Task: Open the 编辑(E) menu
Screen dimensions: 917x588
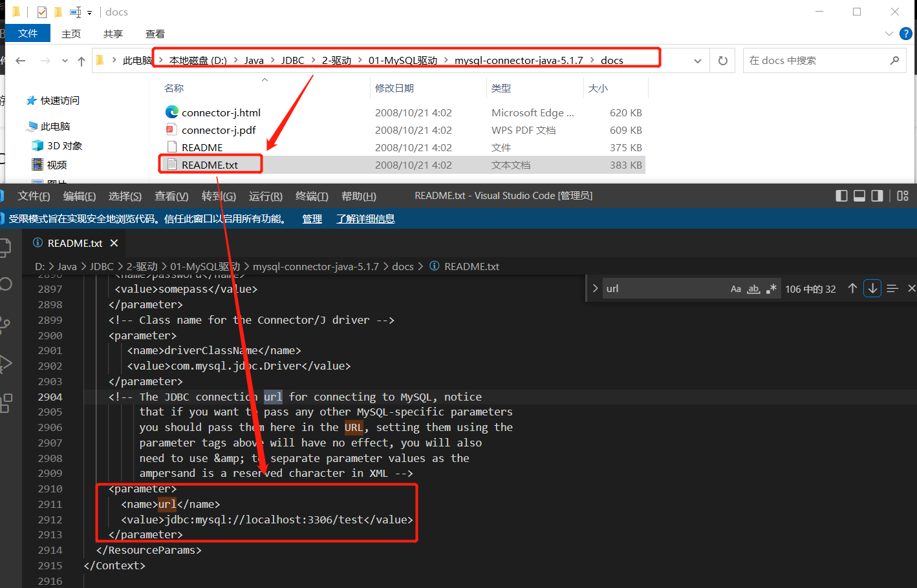Action: pos(80,196)
